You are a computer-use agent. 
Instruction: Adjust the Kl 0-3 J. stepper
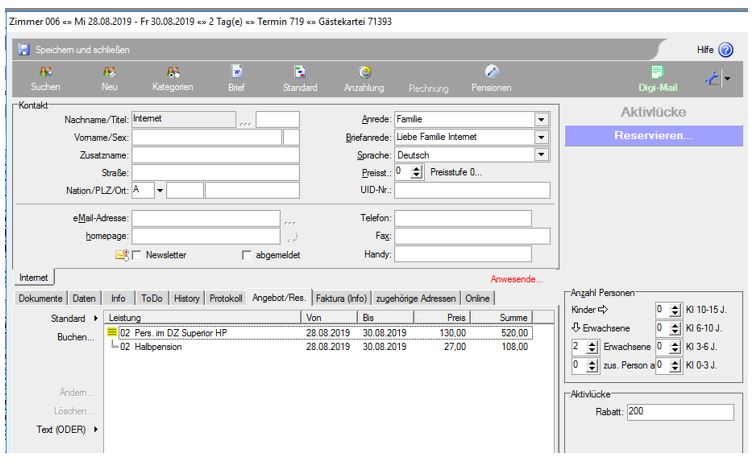[x=675, y=366]
